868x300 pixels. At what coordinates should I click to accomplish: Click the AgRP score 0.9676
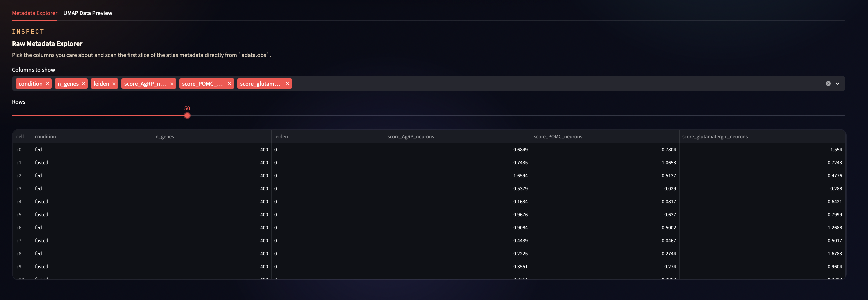[458, 215]
